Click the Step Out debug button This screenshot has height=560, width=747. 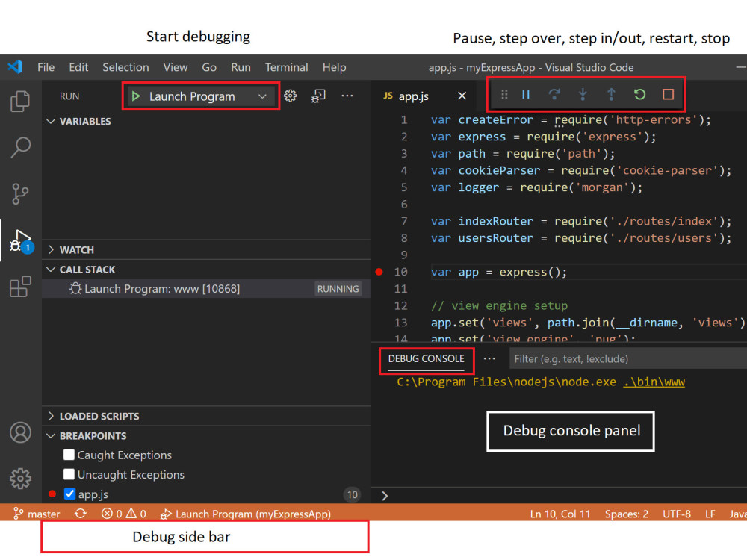[x=611, y=94]
